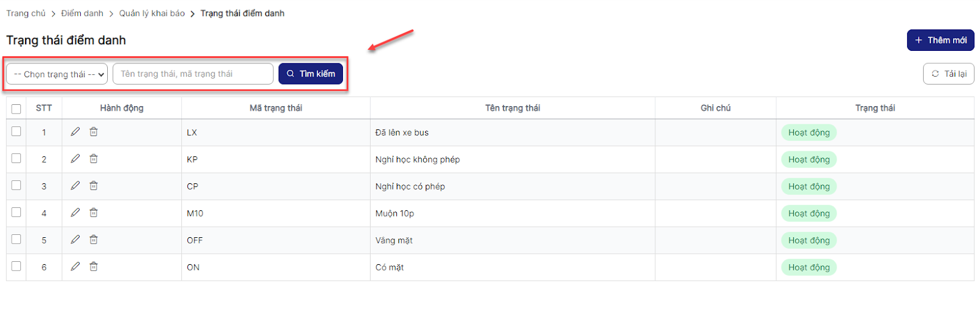Screen dimensions: 980x317
Task: Edit the CP row using pencil icon
Action: [75, 186]
